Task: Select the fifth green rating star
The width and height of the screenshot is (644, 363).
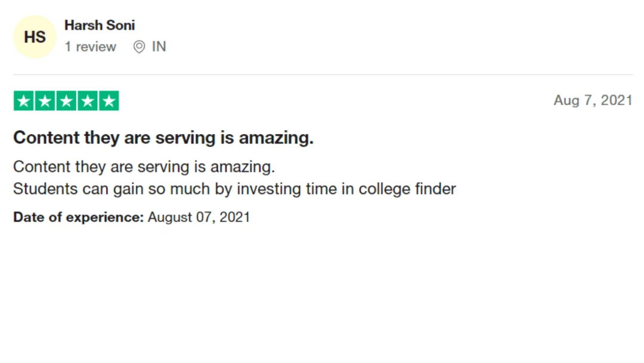Action: click(109, 101)
